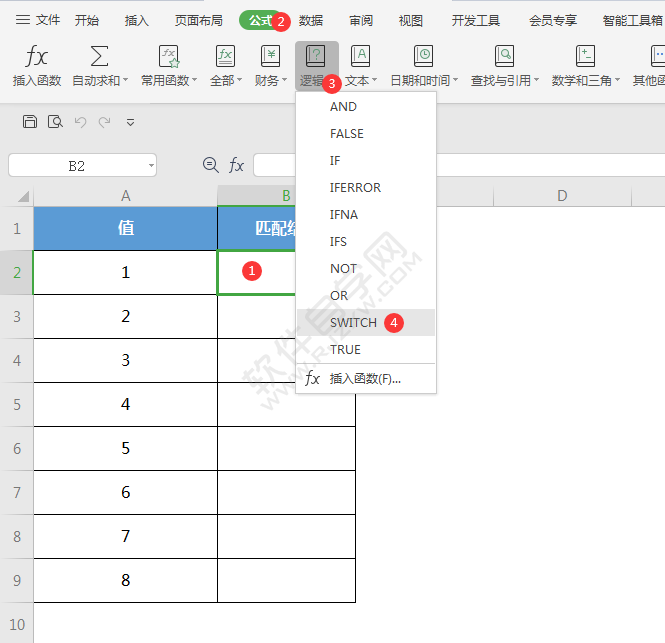Choose IFERROR from the logic menu
This screenshot has width=665, height=643.
pyautogui.click(x=366, y=187)
